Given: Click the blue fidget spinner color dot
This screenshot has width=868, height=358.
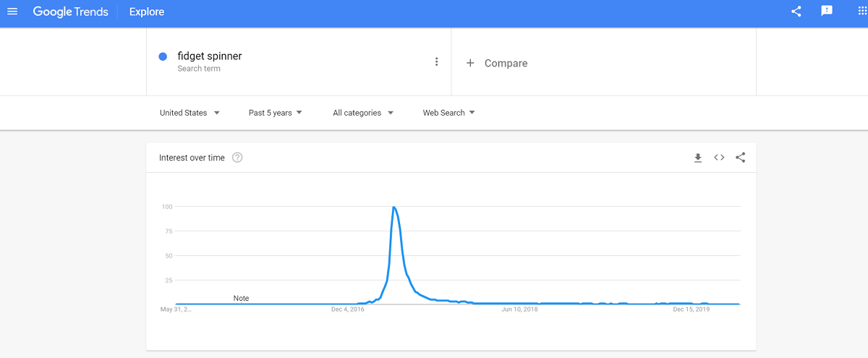Looking at the screenshot, I should coord(163,56).
